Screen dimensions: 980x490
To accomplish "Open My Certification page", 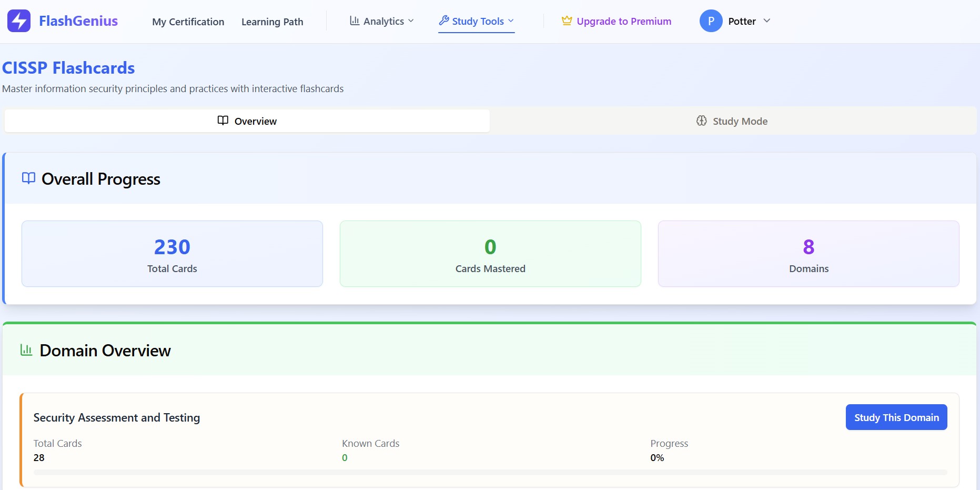I will [188, 22].
